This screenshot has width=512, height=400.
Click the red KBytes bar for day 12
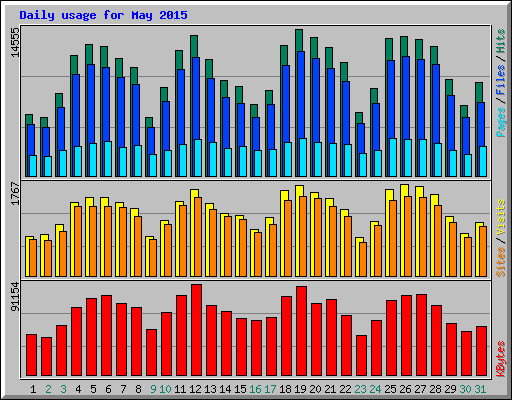tap(196, 330)
